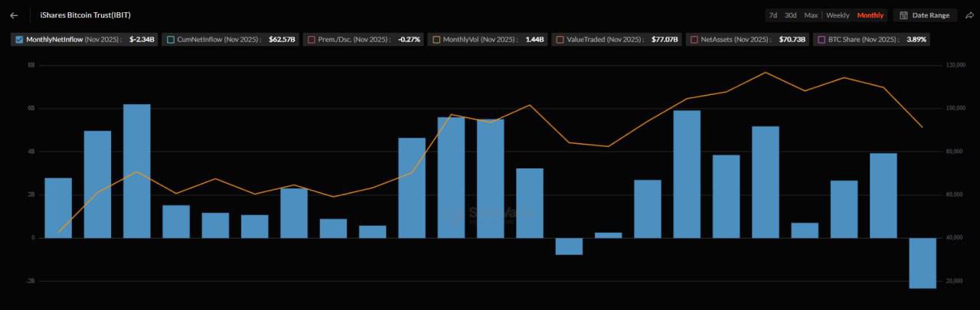Select the 7d time range
This screenshot has width=980, height=310.
pyautogui.click(x=773, y=15)
